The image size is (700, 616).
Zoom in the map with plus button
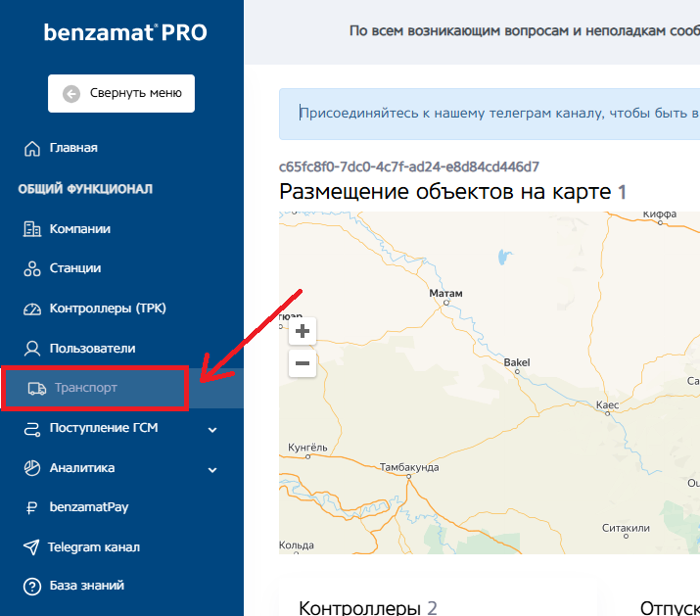coord(303,331)
